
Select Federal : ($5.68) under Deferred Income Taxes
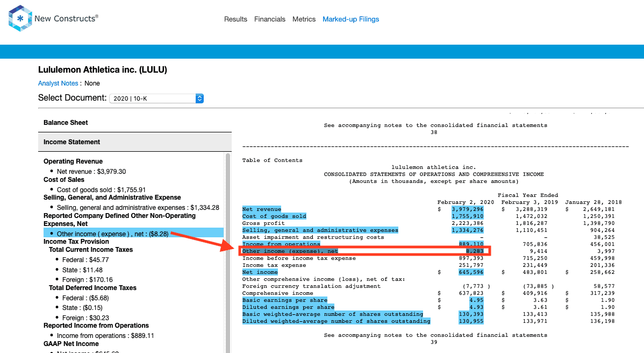point(85,298)
